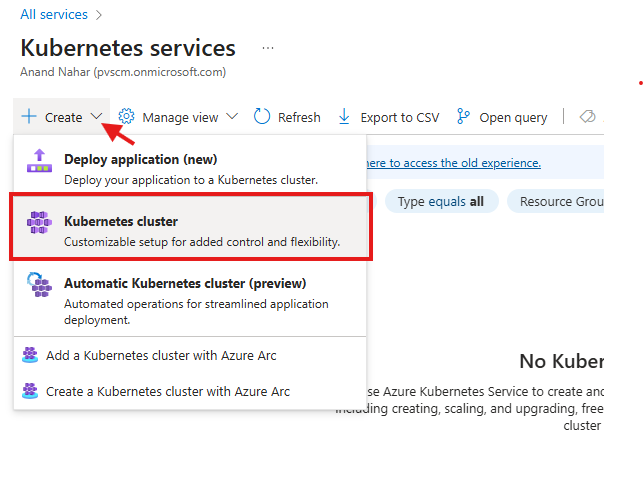
Task: Click the Refresh button label
Action: [299, 118]
